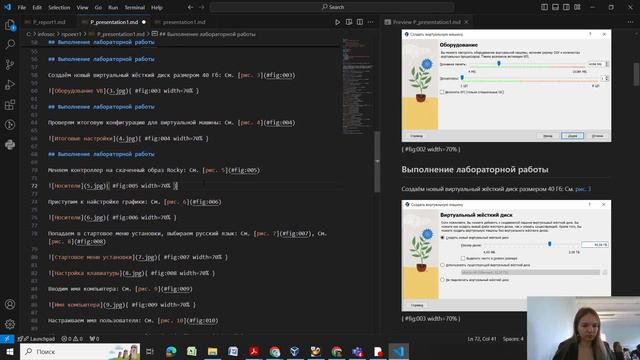Toggle secondary side bar layout icon
Screen dimensions: 640x360
[566, 7]
